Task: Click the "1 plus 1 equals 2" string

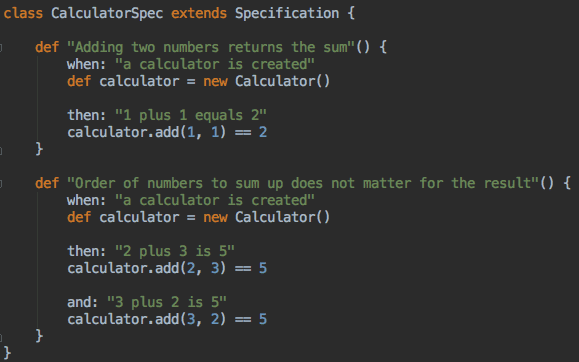Action: pyautogui.click(x=191, y=115)
